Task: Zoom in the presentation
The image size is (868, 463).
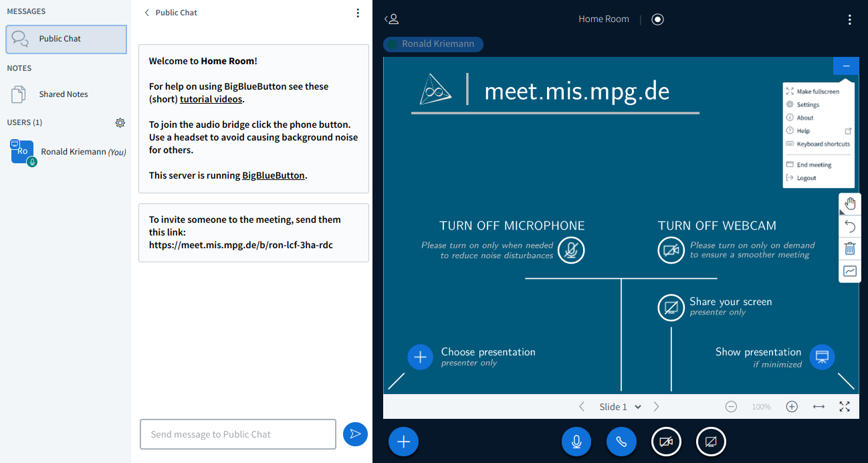Action: (792, 407)
